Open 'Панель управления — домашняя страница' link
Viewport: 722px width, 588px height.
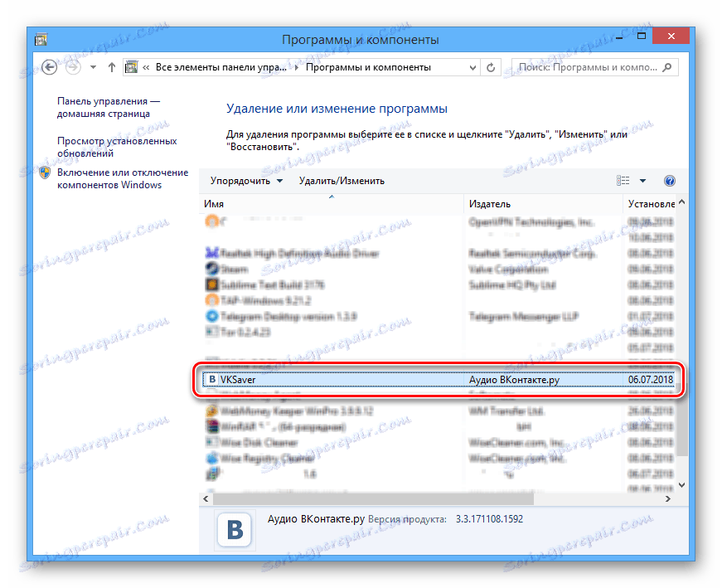pyautogui.click(x=109, y=107)
